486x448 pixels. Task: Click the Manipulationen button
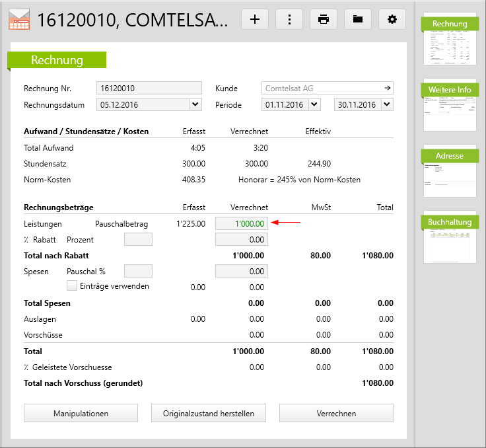point(81,413)
